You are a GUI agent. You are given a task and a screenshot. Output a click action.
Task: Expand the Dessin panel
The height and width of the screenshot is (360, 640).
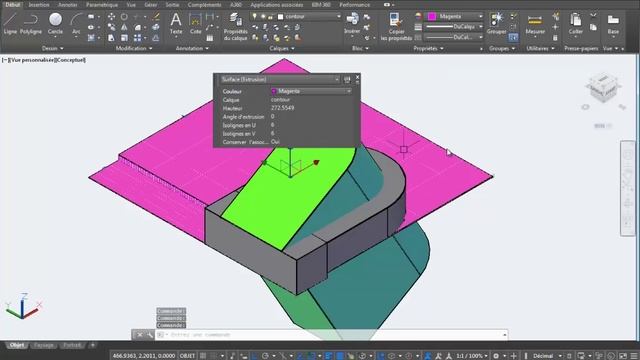52,48
